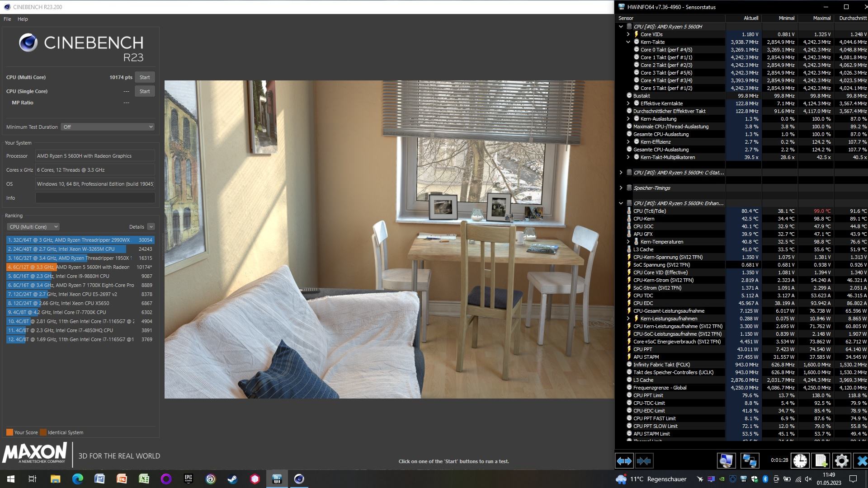Open Steam from the taskbar
This screenshot has width=868, height=488.
tap(233, 479)
